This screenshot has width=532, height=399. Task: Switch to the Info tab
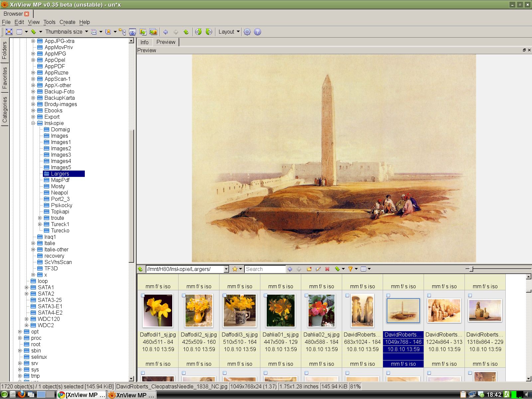[144, 42]
